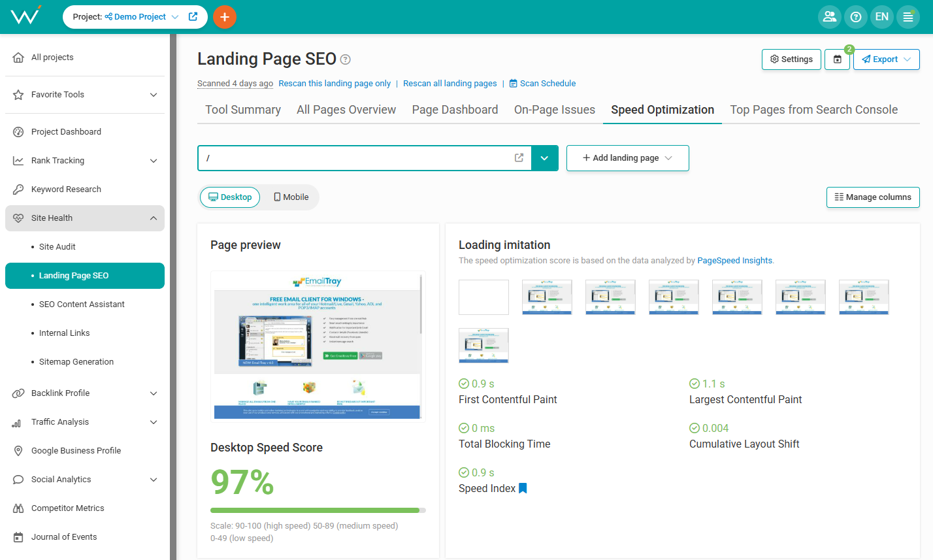Switch to the Page Dashboard tab
The image size is (933, 560).
[x=455, y=110]
